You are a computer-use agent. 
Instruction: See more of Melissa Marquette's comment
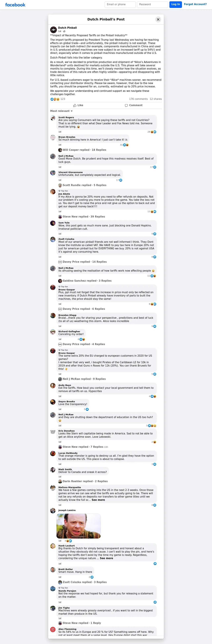coord(98,500)
